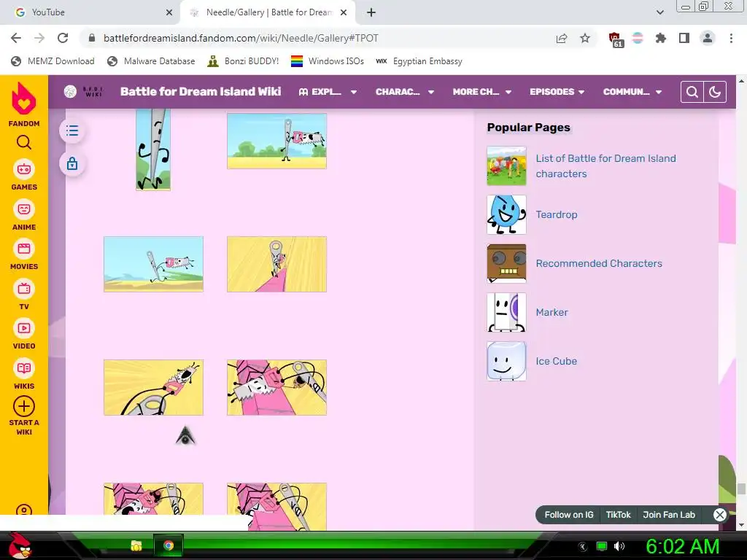Open table of contents list icon

coord(72,131)
